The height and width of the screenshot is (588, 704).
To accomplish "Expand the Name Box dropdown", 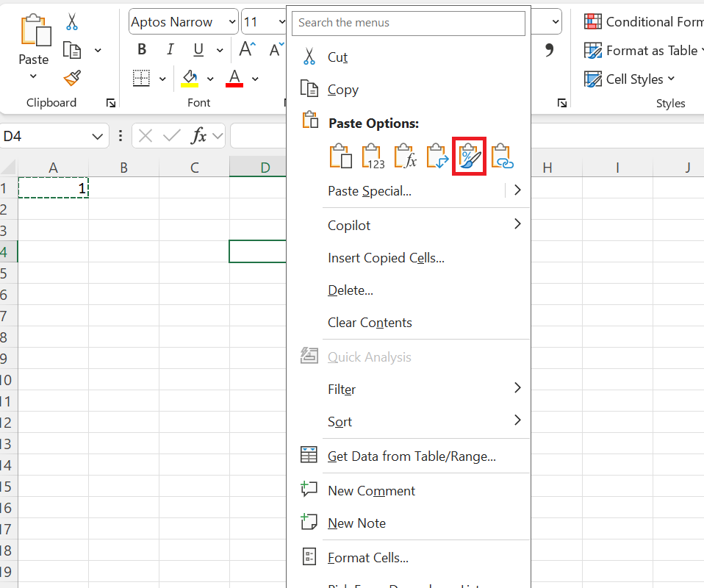I will point(98,136).
